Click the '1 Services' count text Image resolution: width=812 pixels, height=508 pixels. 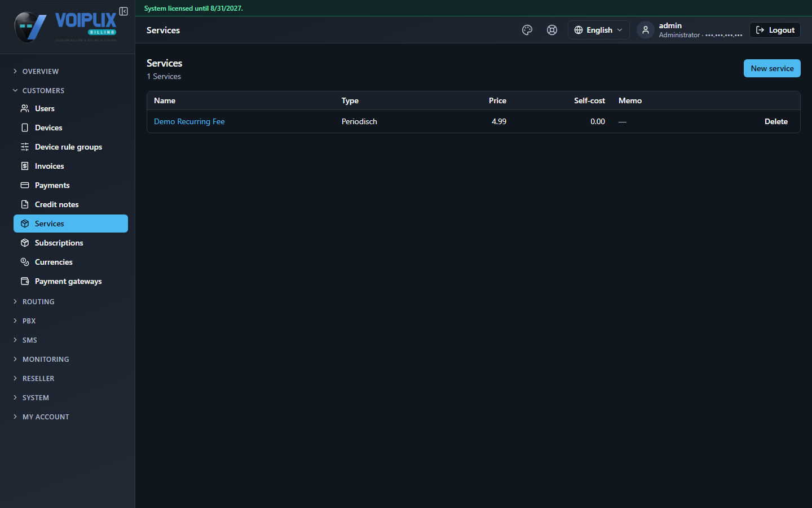[164, 76]
